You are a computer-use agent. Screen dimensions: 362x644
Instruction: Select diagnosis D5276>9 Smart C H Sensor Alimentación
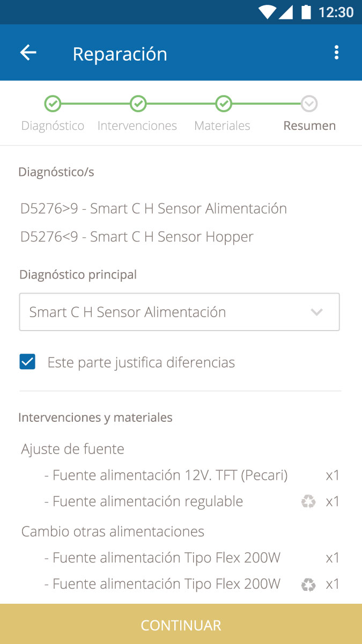coord(153,209)
